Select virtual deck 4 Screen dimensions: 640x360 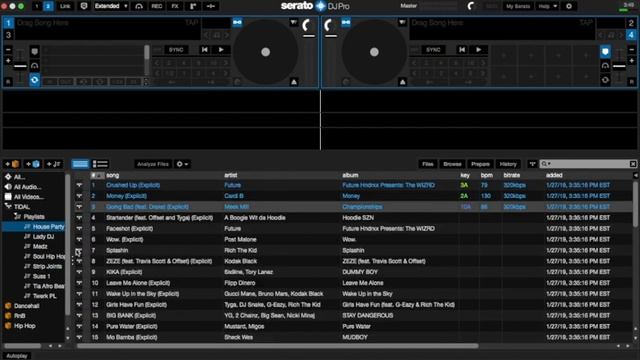631,35
